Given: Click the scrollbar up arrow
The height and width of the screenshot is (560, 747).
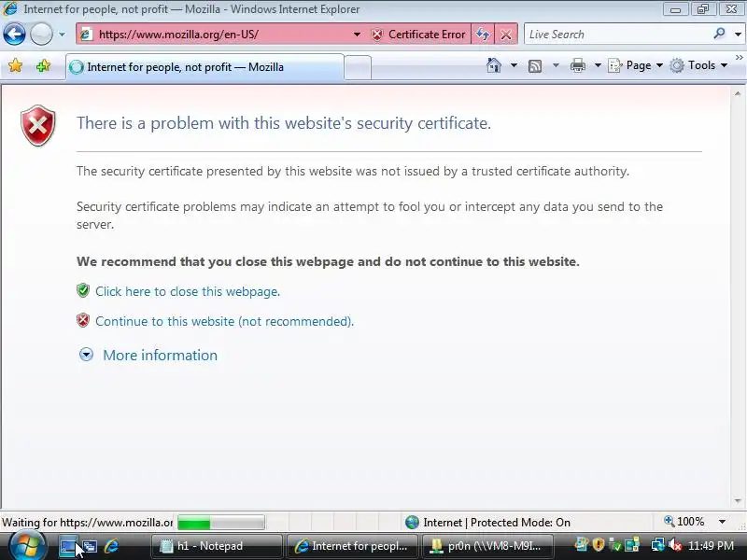Looking at the screenshot, I should click(738, 94).
